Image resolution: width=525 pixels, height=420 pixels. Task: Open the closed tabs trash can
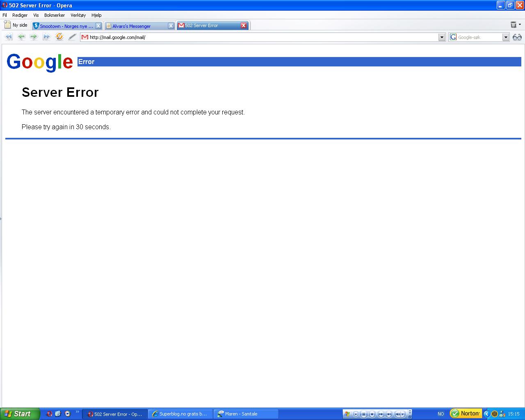click(513, 25)
